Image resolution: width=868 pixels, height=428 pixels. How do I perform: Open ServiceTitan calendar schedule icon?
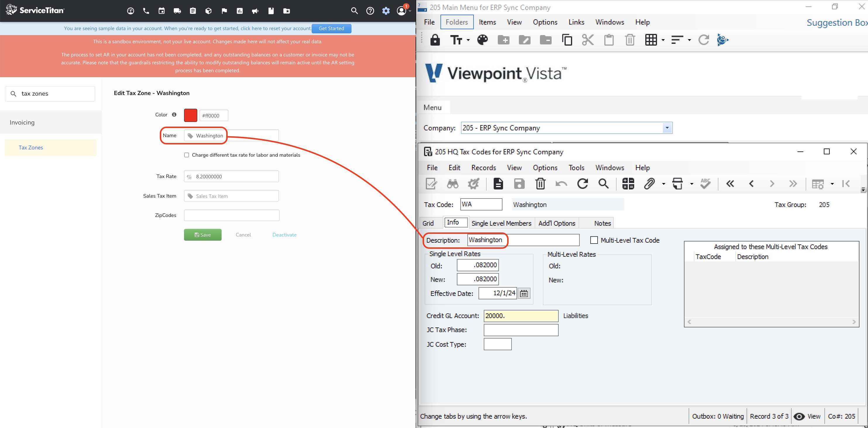pos(162,11)
